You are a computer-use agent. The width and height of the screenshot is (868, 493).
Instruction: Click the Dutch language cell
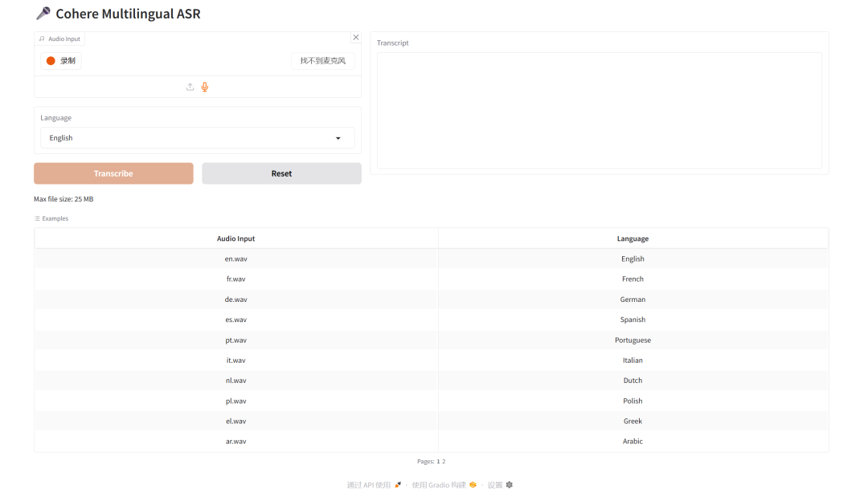(x=633, y=381)
